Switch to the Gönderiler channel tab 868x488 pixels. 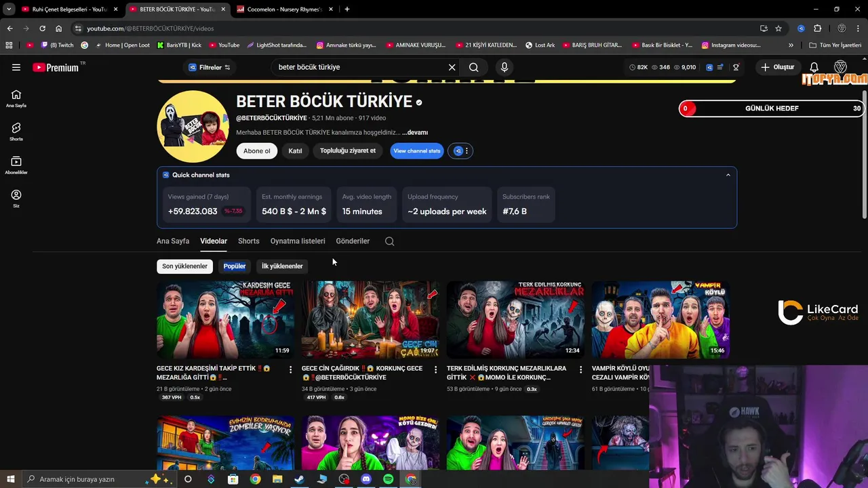(353, 241)
